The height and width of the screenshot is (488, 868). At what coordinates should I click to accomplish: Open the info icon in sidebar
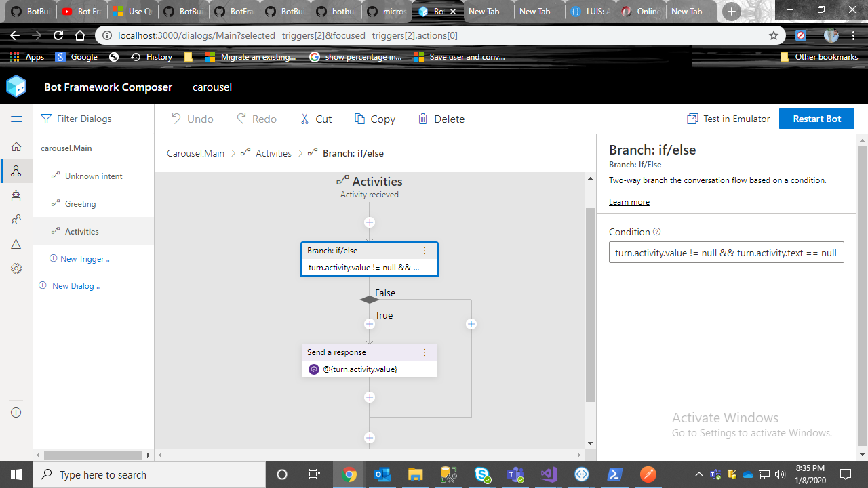tap(16, 412)
